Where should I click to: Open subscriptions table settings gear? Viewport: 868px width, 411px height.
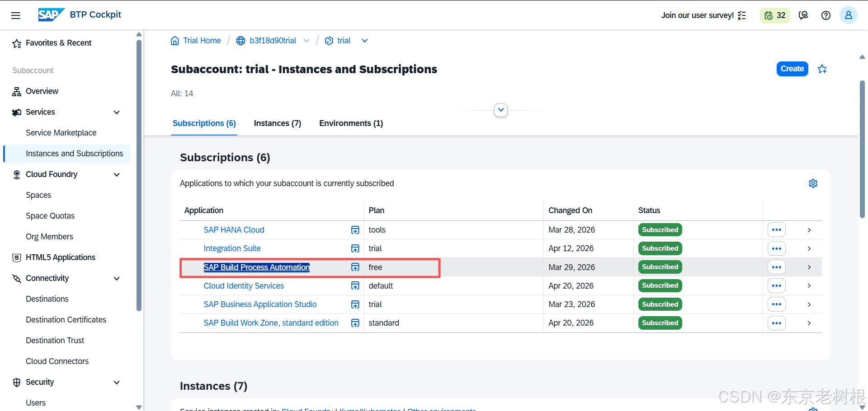[813, 183]
